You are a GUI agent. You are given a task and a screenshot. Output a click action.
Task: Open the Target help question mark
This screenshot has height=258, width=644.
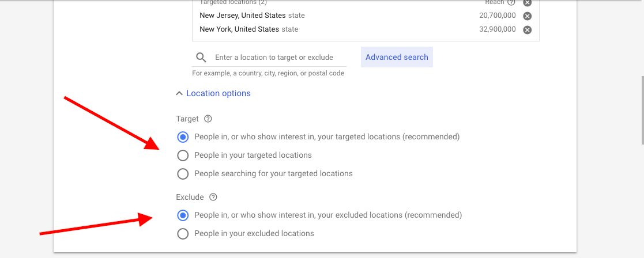[x=208, y=119]
